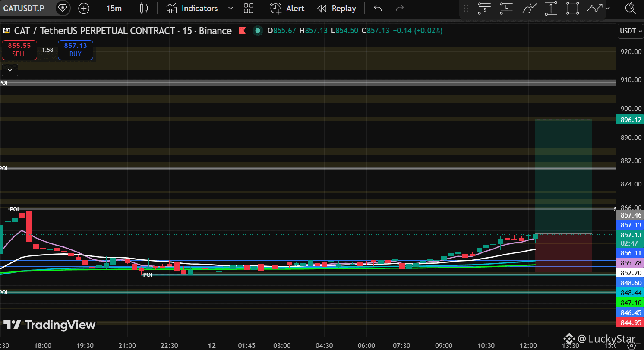Image resolution: width=644 pixels, height=350 pixels.
Task: Click the gray 857.46 price label
Action: (631, 215)
